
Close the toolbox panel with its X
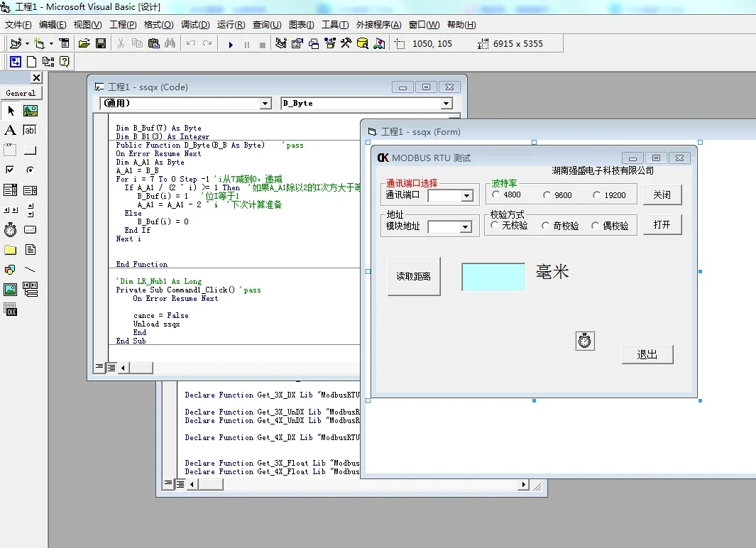coord(36,77)
